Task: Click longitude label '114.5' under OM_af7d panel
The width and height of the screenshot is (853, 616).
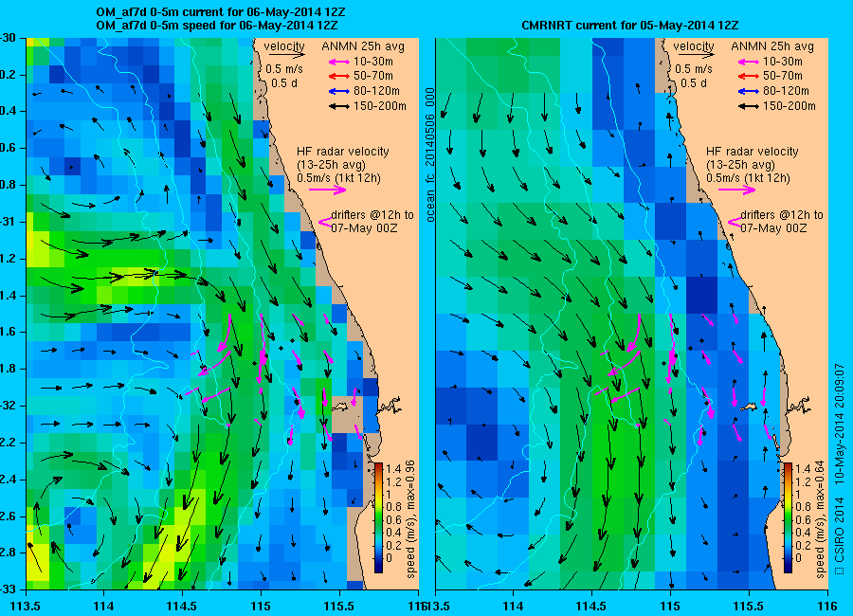Action: 182,607
